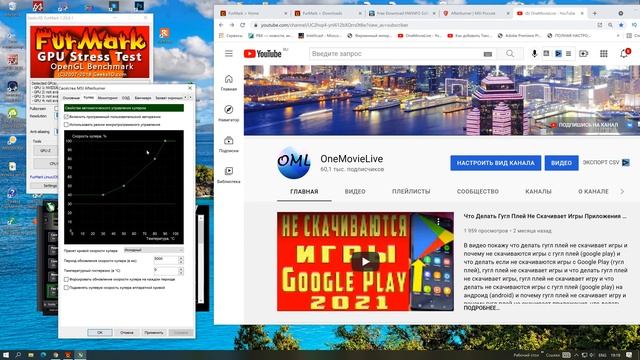Switch to the СООБЩЕСТВО channel tab
The image size is (640, 360).
[x=478, y=191]
